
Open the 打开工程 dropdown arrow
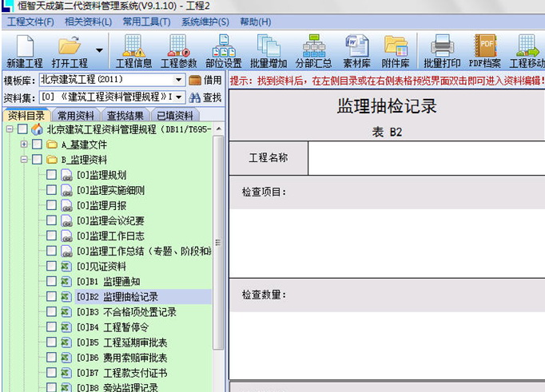[x=99, y=50]
